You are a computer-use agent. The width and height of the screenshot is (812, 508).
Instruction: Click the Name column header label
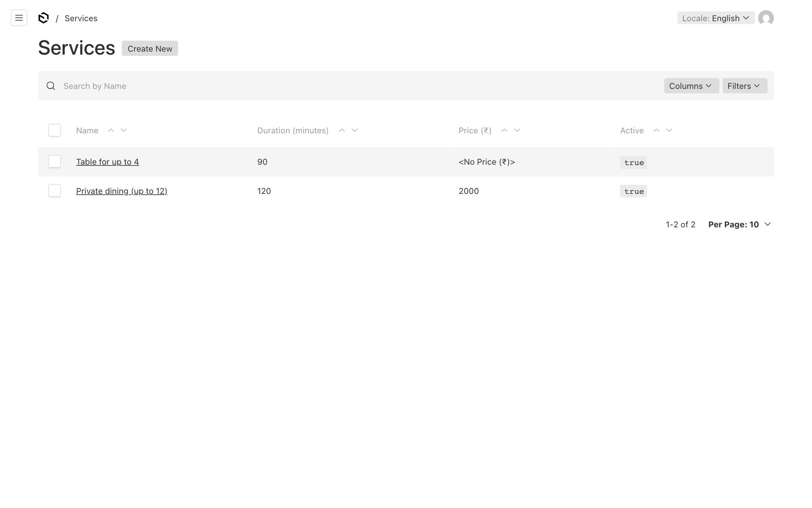87,130
